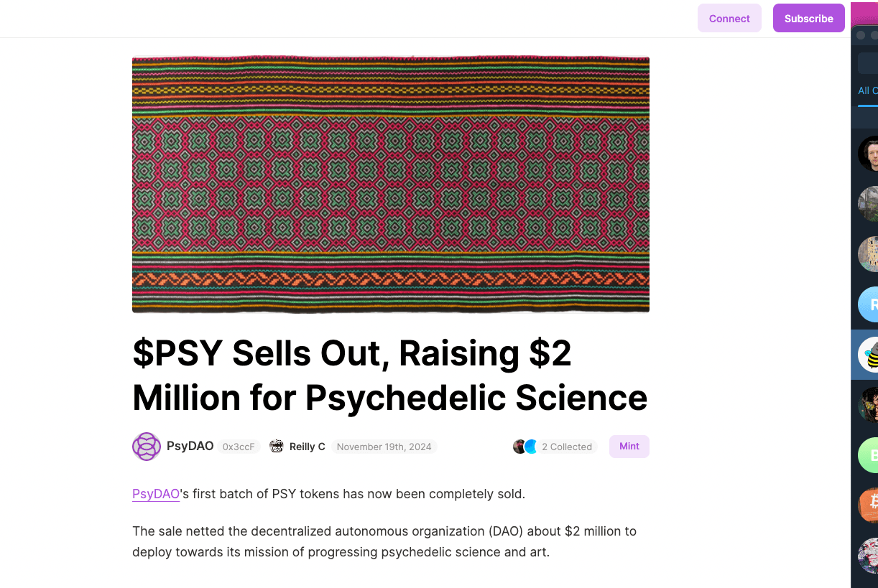Select the bee avatar in the right sidebar

pyautogui.click(x=869, y=354)
